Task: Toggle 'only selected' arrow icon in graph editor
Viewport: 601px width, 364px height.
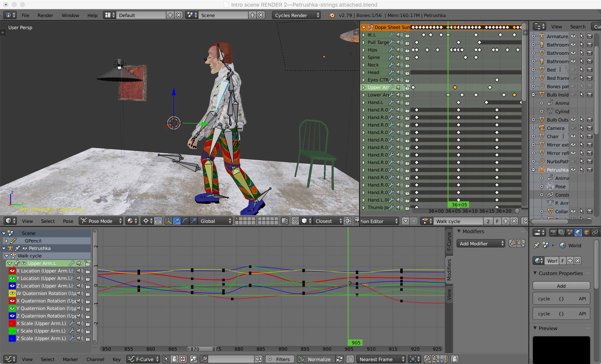Action: click(166, 359)
